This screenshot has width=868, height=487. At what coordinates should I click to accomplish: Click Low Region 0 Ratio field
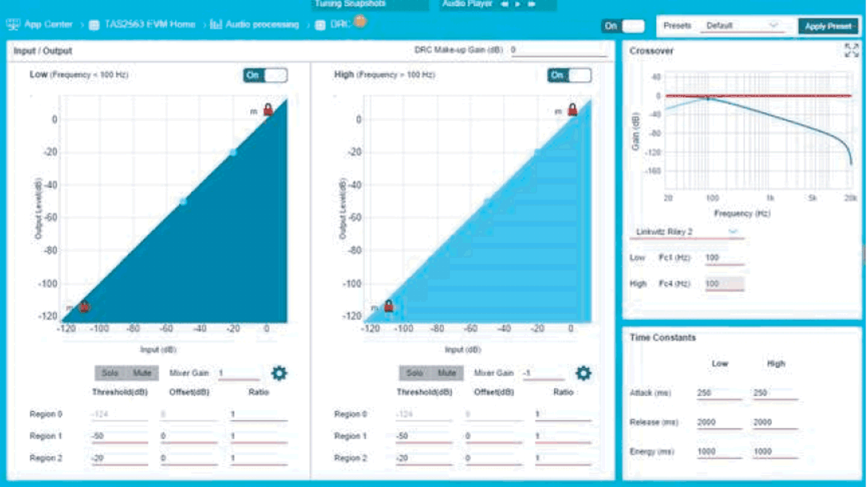pos(259,414)
